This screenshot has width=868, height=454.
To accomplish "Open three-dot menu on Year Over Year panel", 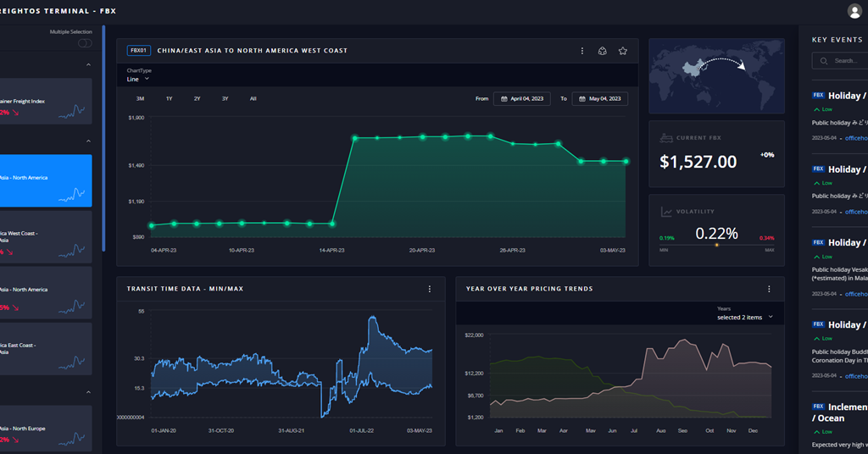I will [770, 289].
